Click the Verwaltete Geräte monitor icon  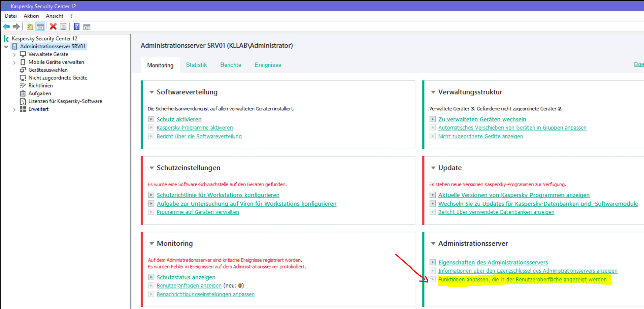pyautogui.click(x=23, y=54)
